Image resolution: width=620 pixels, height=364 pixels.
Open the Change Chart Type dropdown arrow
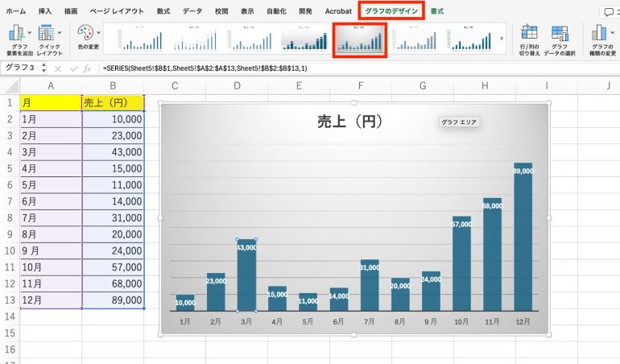(x=613, y=32)
